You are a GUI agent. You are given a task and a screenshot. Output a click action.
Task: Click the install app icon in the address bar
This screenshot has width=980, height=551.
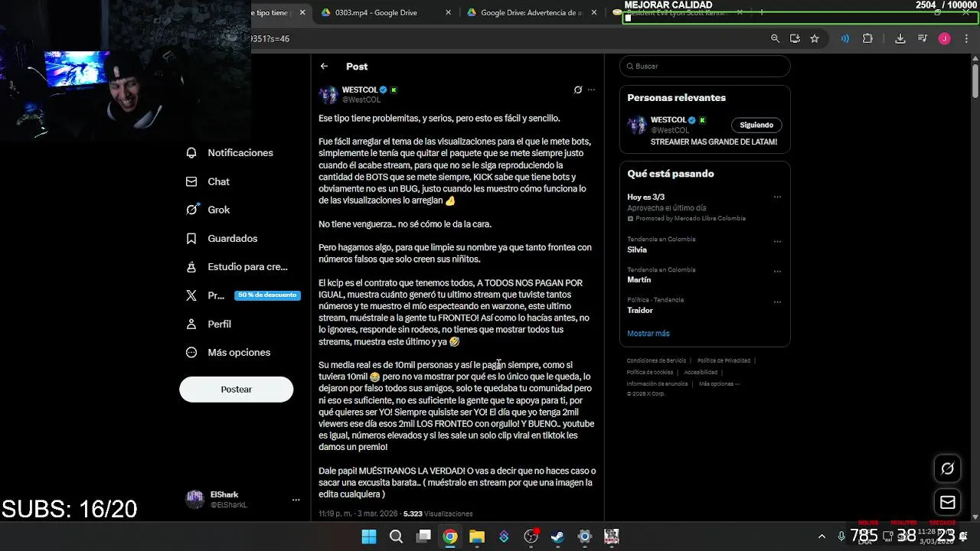[x=795, y=38]
